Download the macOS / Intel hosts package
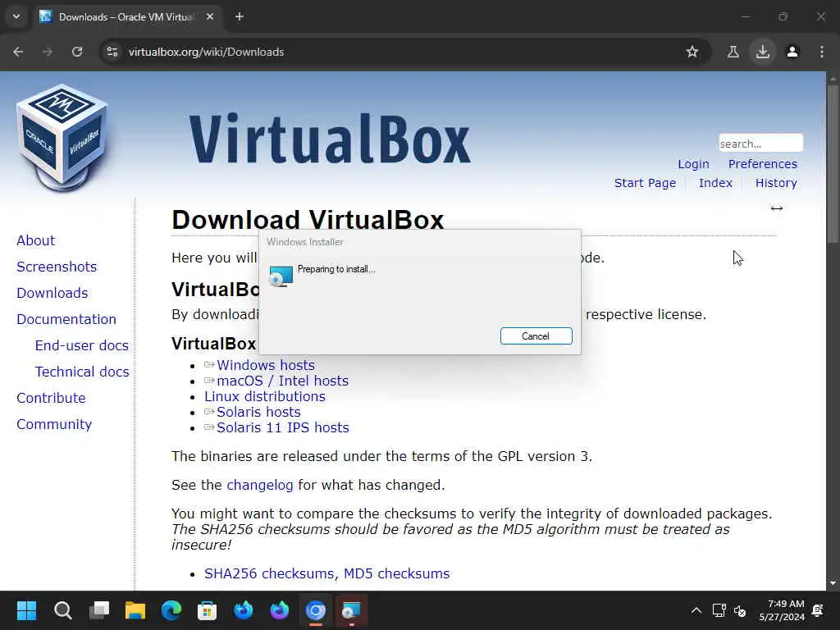The height and width of the screenshot is (630, 840). [x=282, y=381]
